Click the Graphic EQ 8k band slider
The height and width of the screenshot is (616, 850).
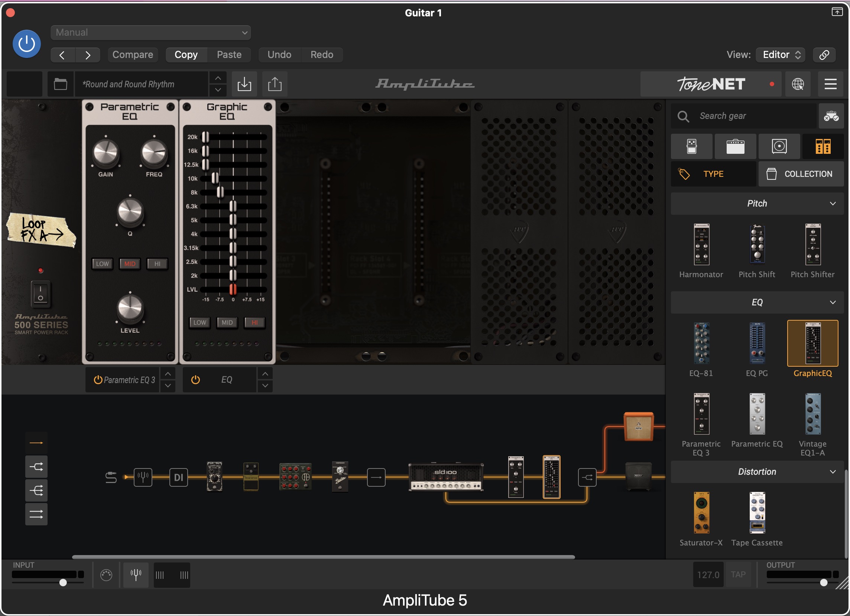click(x=220, y=192)
